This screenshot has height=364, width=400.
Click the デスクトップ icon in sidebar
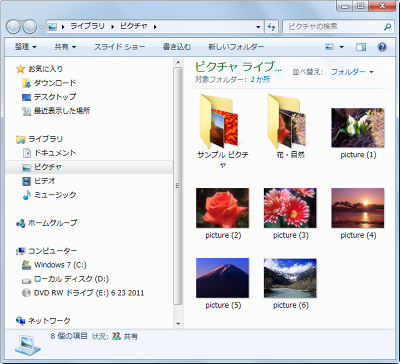(27, 97)
